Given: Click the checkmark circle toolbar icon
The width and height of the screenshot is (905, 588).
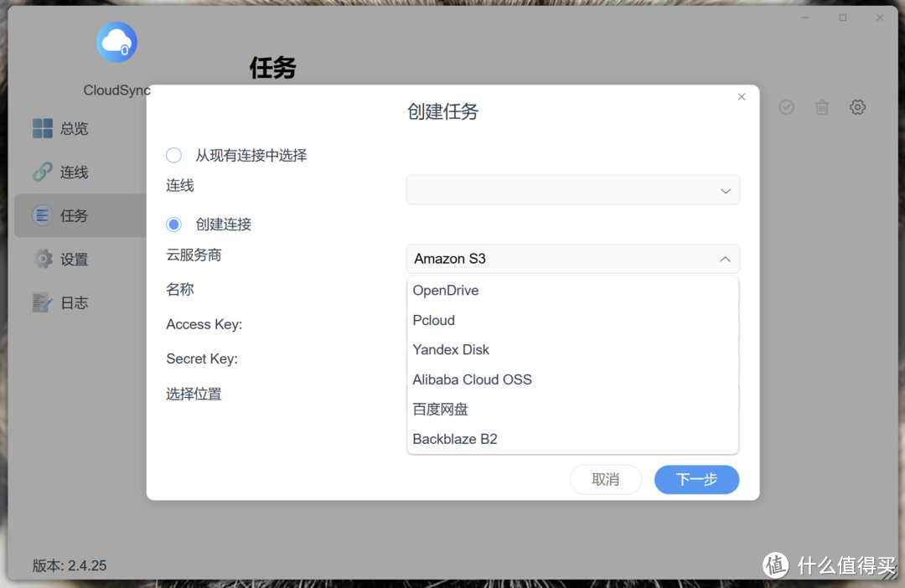Looking at the screenshot, I should pos(786,107).
